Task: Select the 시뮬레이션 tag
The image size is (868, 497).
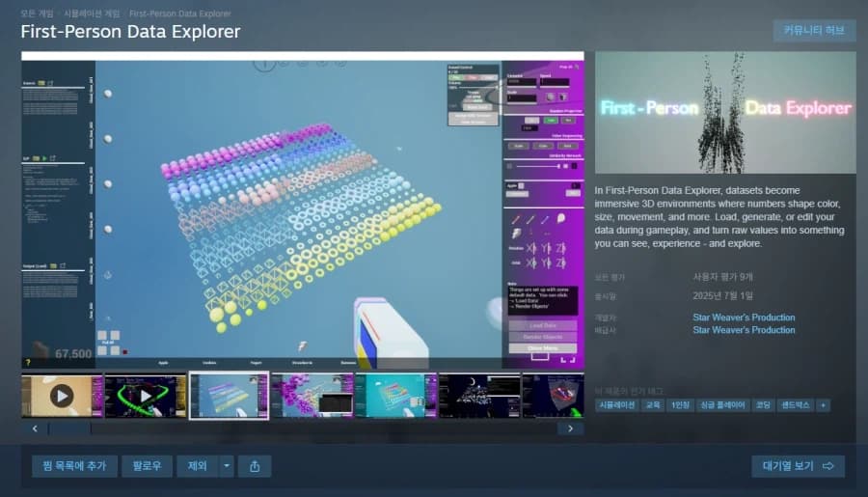Action: point(616,405)
